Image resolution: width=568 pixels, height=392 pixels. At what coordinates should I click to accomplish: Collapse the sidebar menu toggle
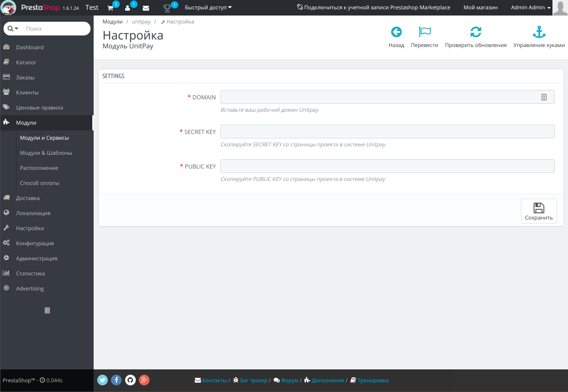point(47,310)
